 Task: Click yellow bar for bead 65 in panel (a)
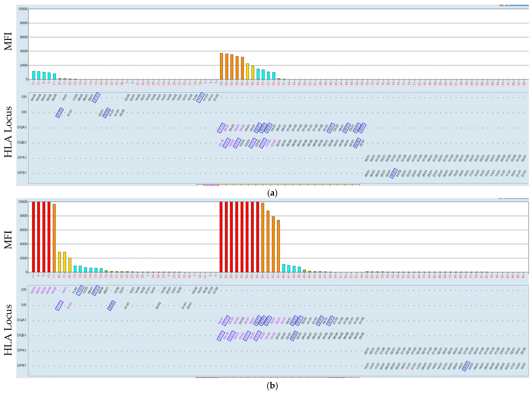click(247, 71)
